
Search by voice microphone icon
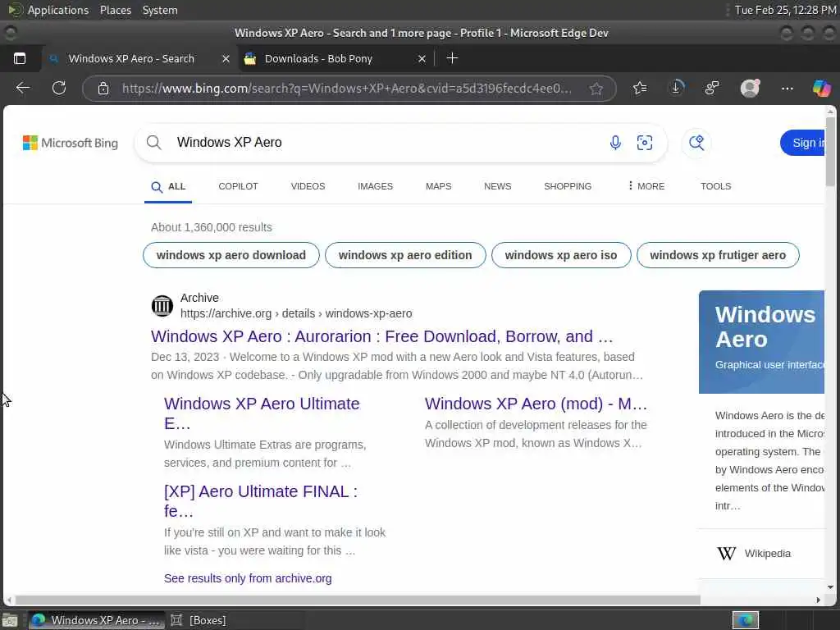point(615,143)
